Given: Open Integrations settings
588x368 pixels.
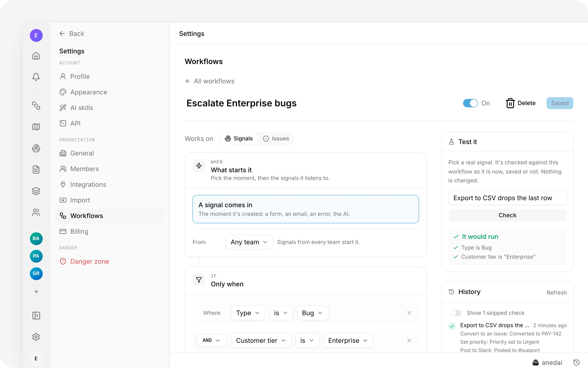Looking at the screenshot, I should (109, 185).
